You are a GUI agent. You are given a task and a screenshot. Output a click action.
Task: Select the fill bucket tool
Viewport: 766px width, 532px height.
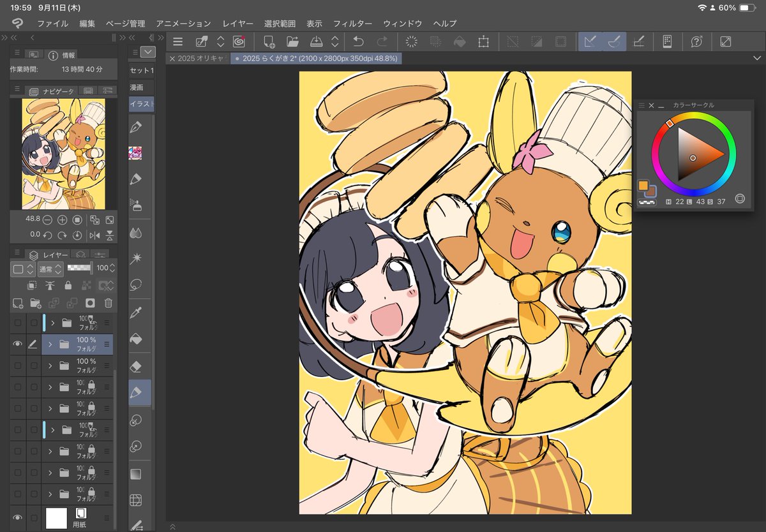click(135, 339)
